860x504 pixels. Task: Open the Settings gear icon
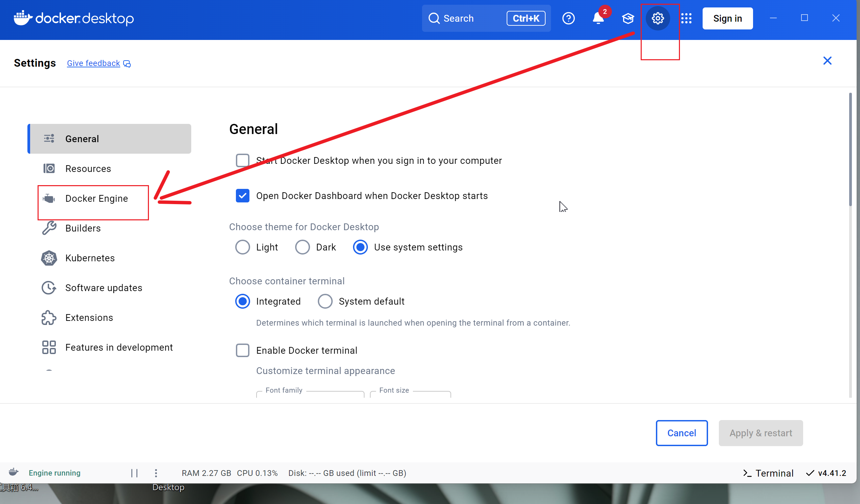(657, 18)
